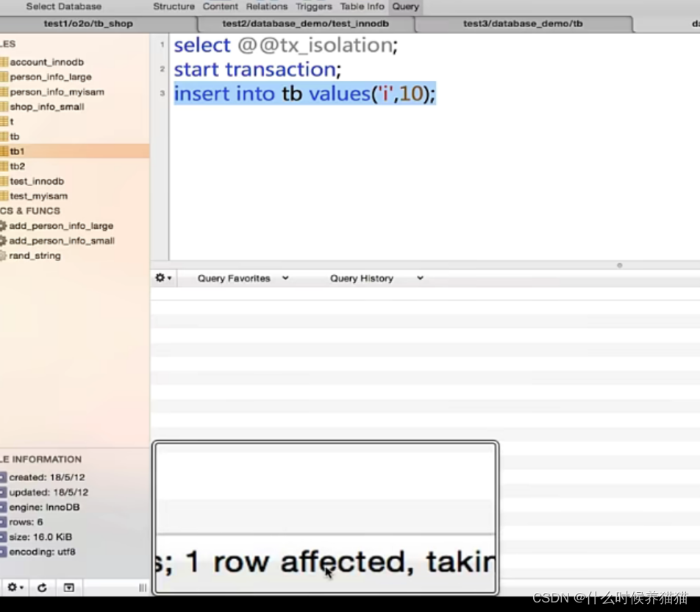Open the Query History dropdown
This screenshot has height=612, width=700.
376,278
